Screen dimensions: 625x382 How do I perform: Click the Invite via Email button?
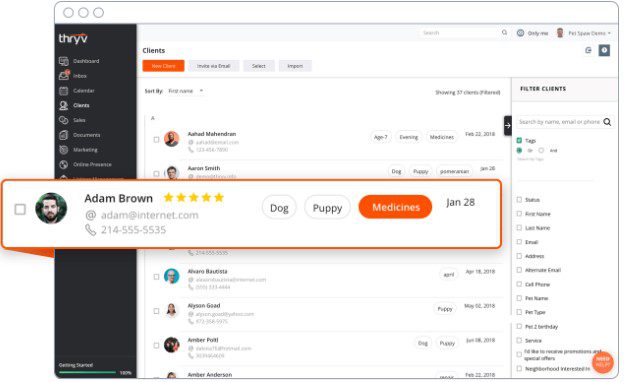click(x=214, y=66)
